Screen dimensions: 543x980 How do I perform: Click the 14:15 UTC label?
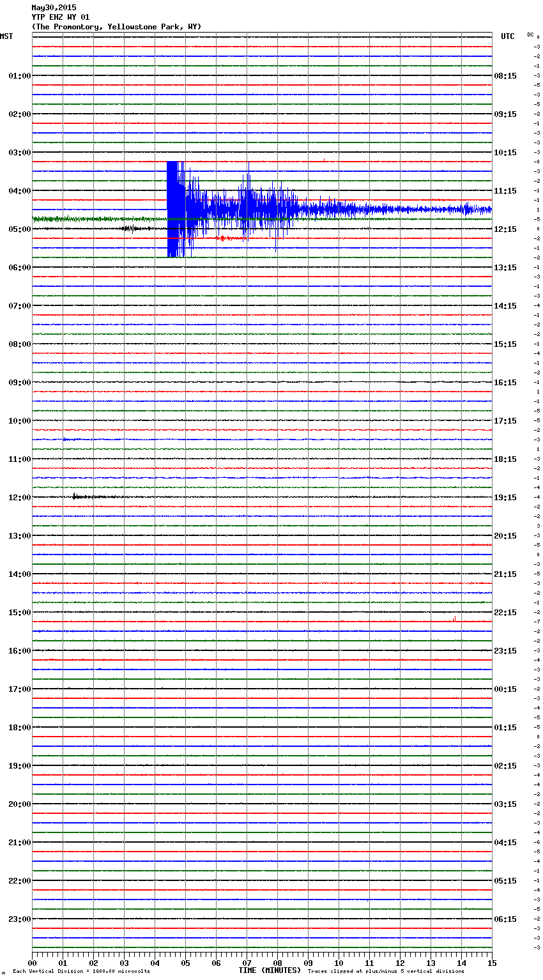point(505,306)
